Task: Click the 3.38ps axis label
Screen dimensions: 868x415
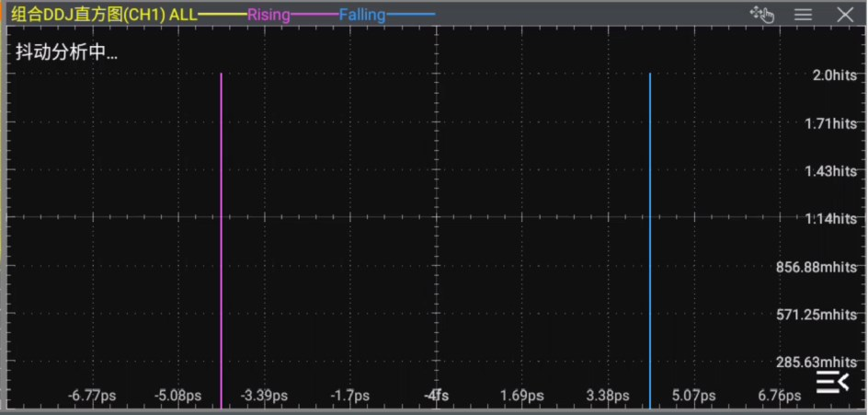Action: click(x=608, y=396)
